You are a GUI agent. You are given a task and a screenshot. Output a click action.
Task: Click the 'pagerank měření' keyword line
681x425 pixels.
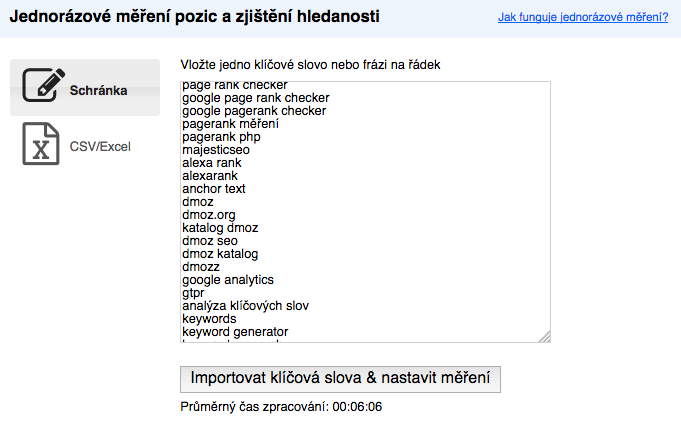(230, 124)
